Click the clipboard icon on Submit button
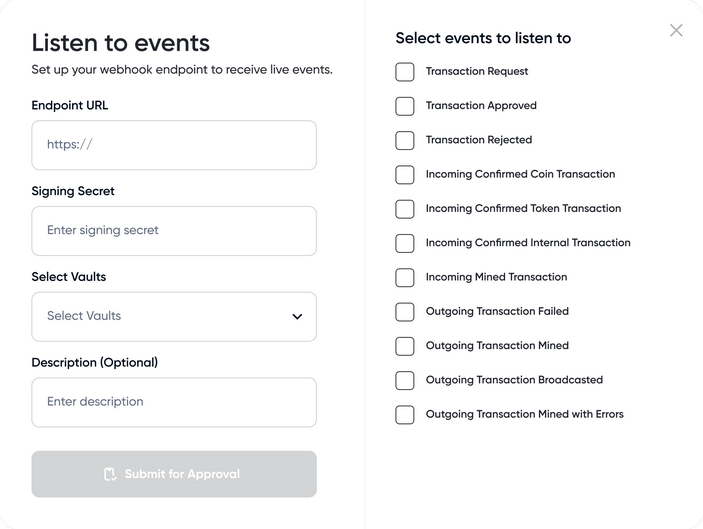The image size is (703, 529). (111, 474)
